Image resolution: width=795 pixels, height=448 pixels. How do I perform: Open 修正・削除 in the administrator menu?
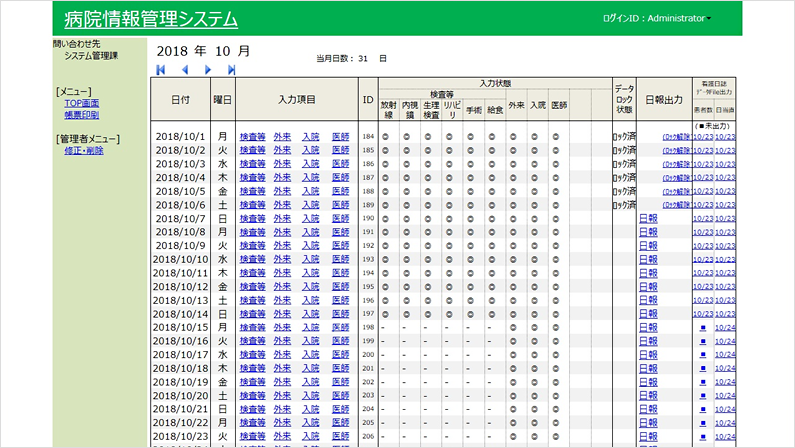point(84,151)
